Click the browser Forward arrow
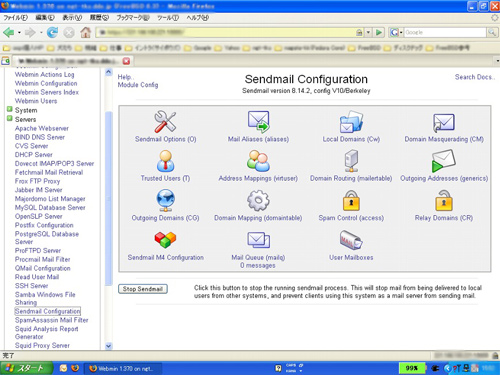 [30, 32]
